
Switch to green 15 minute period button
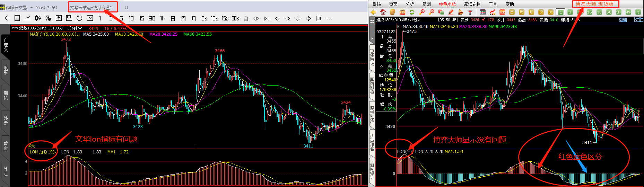tap(590, 12)
